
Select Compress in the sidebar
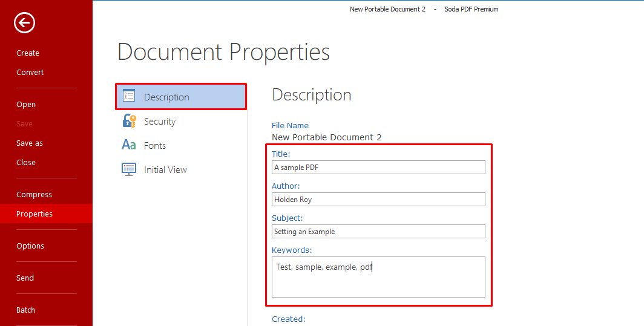(34, 195)
